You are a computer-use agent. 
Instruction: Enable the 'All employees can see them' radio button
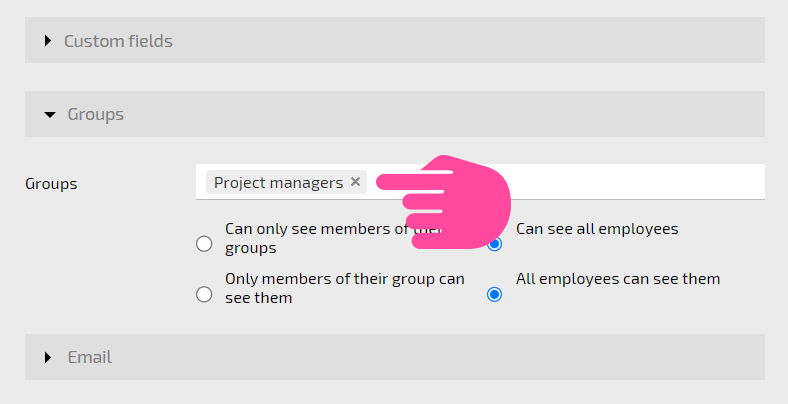pos(495,294)
